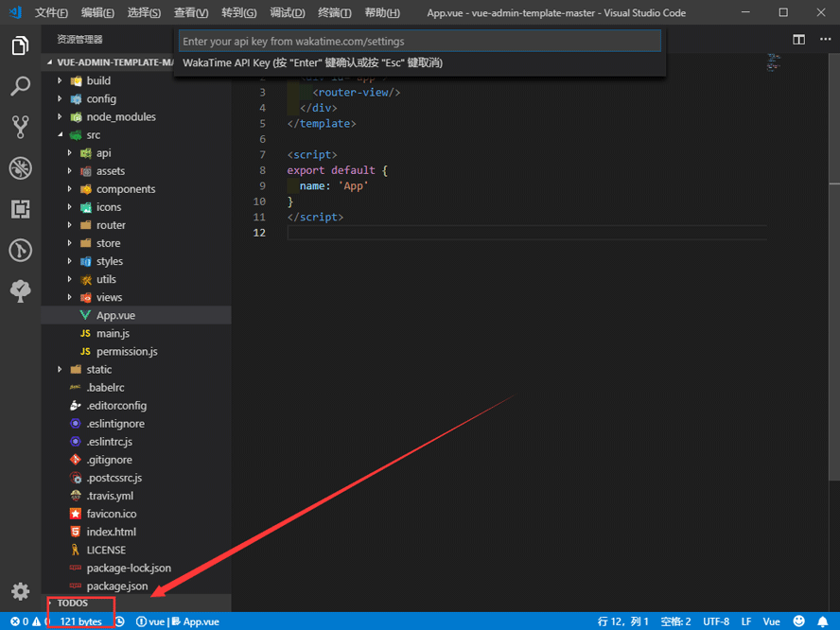Expand the static folder
Screen dimensions: 840x630
(136, 370)
